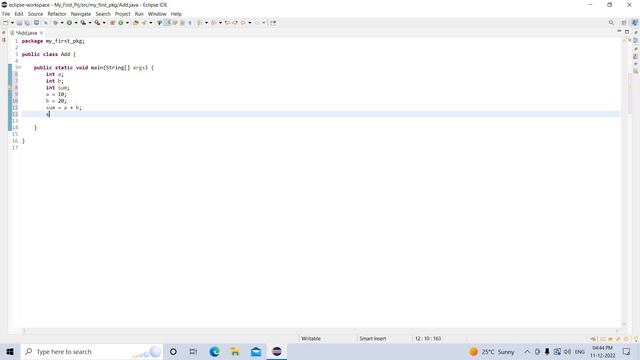Open the Project menu
The height and width of the screenshot is (360, 640).
tap(122, 14)
